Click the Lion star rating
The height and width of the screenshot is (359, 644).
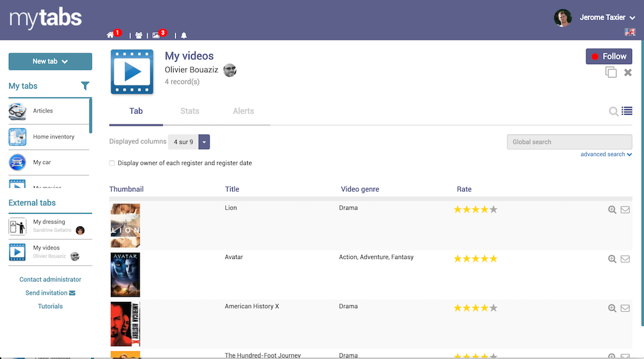pos(475,209)
